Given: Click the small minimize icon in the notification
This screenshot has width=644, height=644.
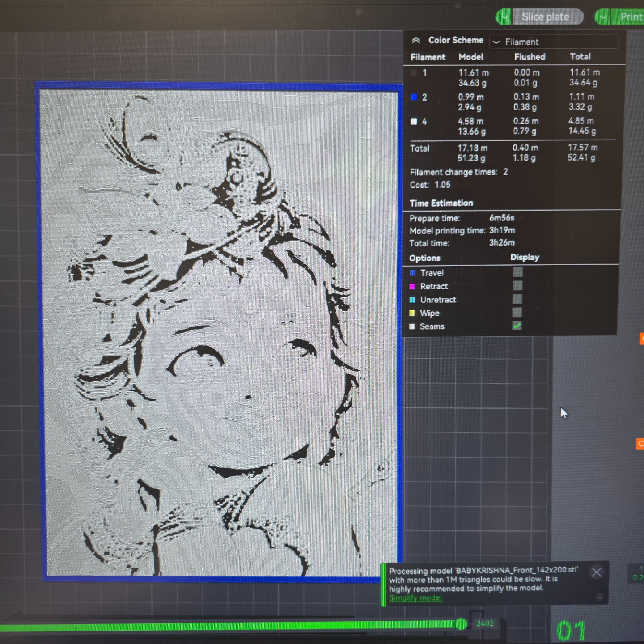Looking at the screenshot, I should tap(599, 597).
